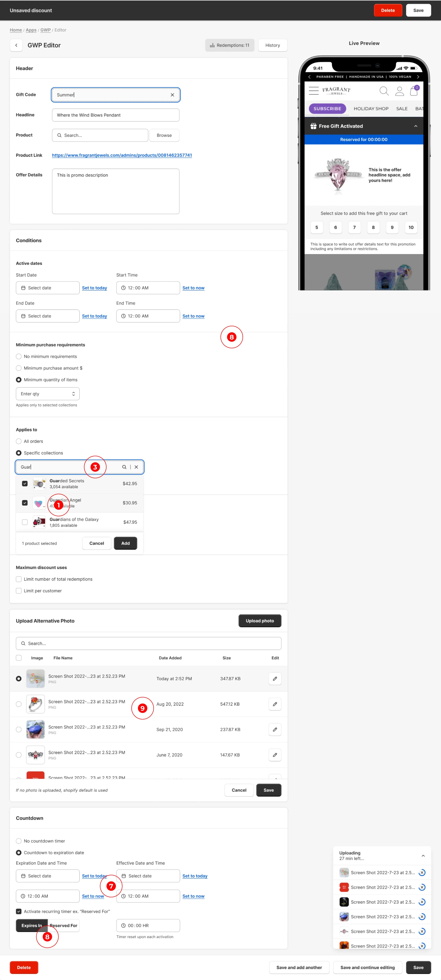The image size is (441, 980).
Task: Click the back arrow beside GWP Editor
Action: 16,45
